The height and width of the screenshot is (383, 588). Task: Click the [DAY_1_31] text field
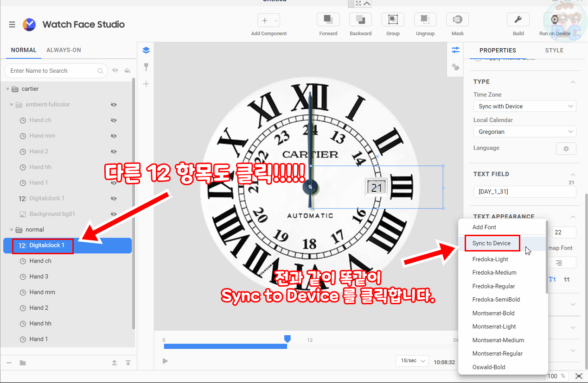(x=524, y=192)
